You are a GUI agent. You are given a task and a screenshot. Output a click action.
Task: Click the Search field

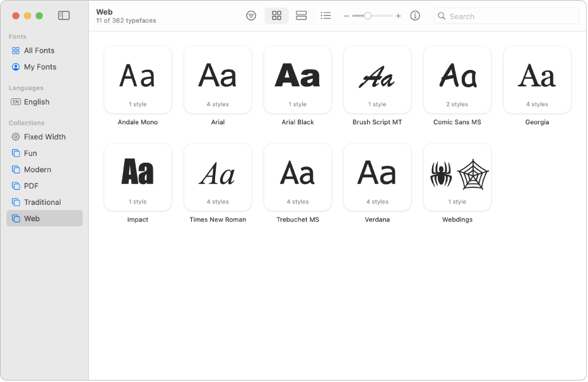pyautogui.click(x=506, y=16)
